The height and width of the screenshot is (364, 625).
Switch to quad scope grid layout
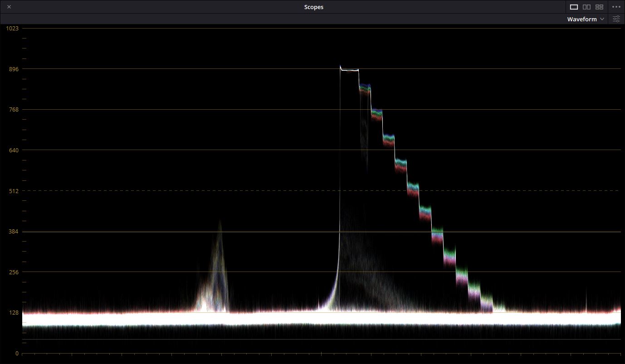(x=599, y=7)
